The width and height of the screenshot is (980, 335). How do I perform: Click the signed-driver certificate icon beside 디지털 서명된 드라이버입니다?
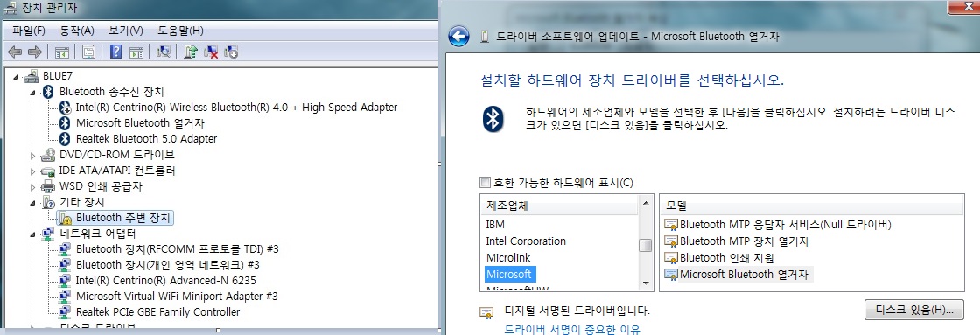point(486,312)
